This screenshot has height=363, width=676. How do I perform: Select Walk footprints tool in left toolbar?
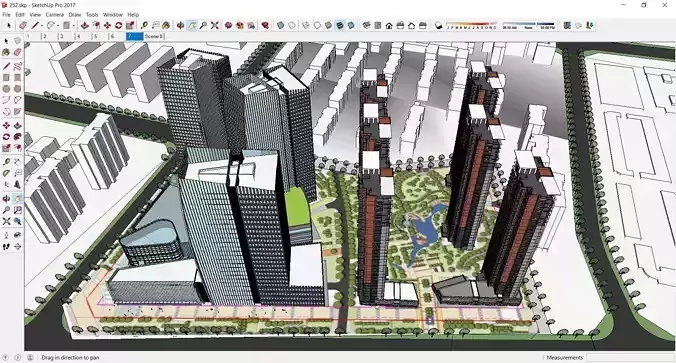coord(6,247)
